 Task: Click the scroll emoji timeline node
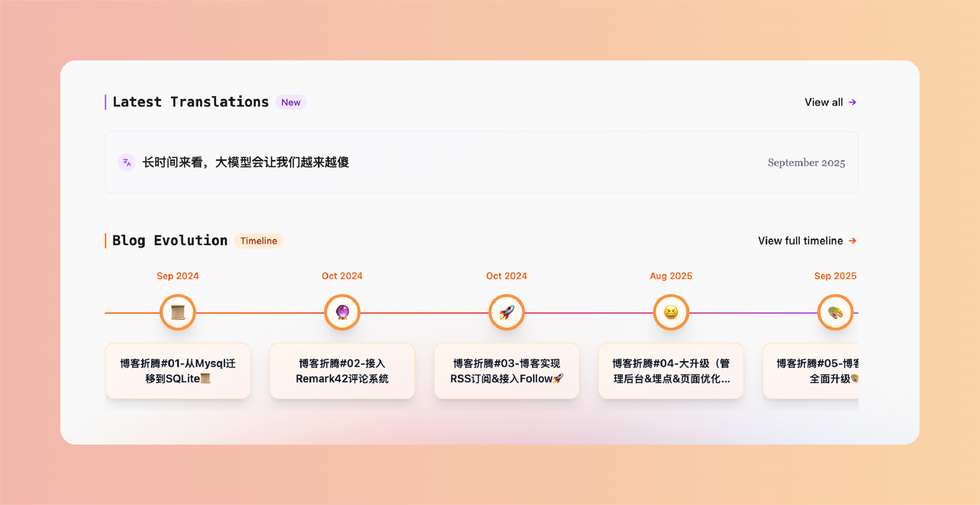[178, 312]
